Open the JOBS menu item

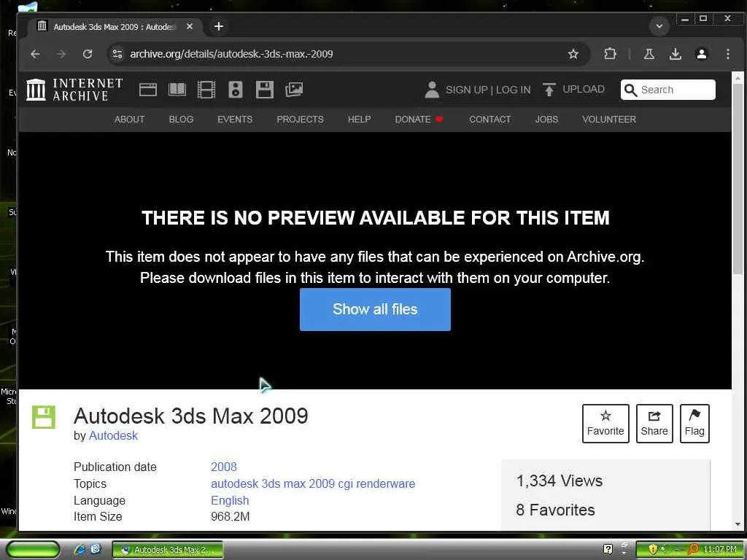(546, 120)
